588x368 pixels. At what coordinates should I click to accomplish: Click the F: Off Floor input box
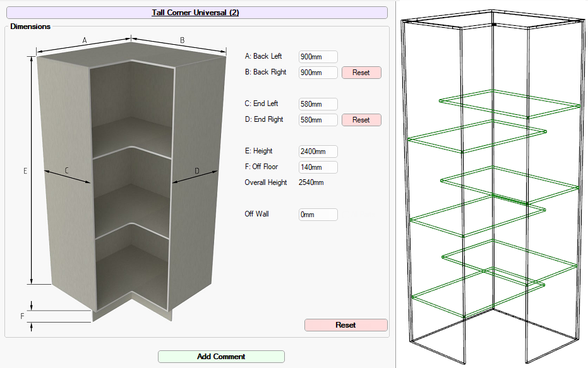click(318, 167)
